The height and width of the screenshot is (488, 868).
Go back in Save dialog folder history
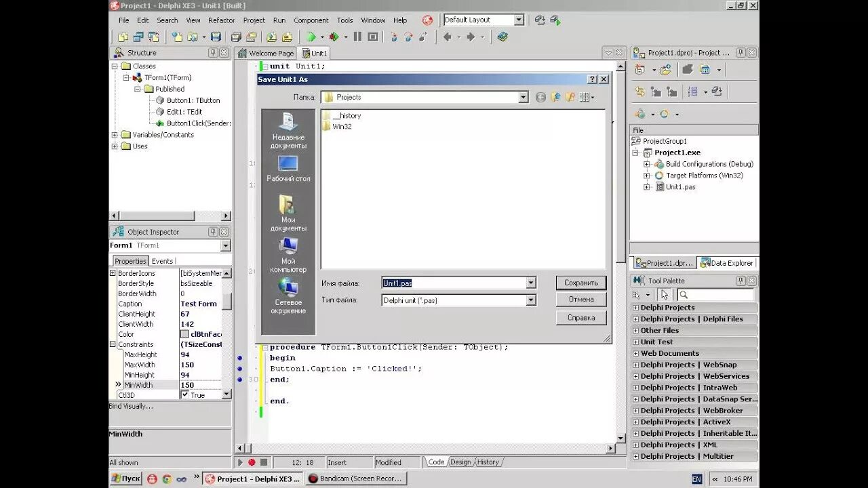(540, 98)
